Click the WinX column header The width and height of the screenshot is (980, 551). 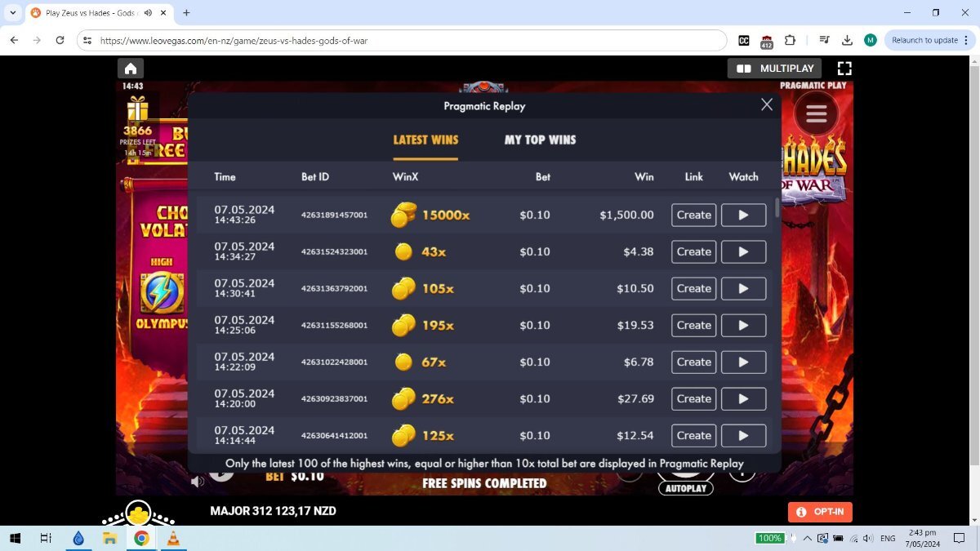click(405, 176)
